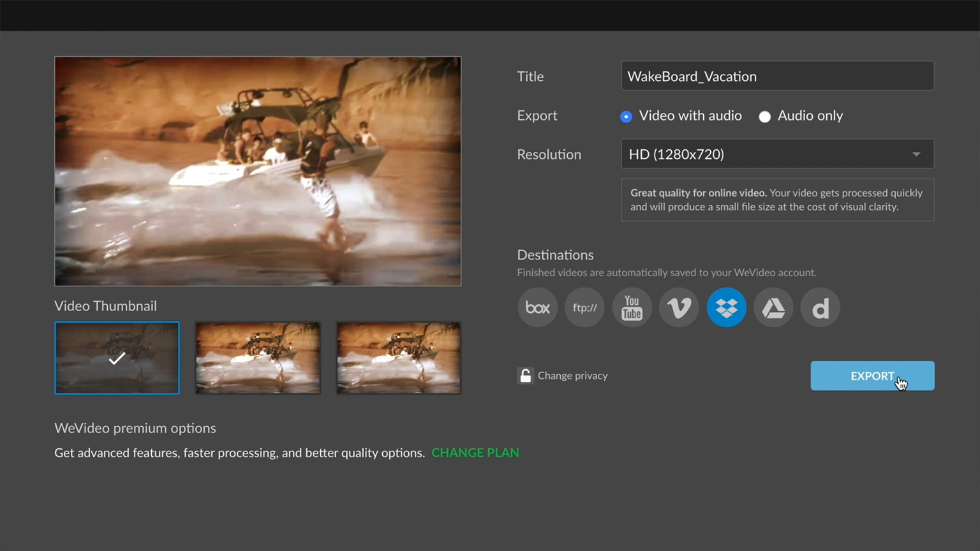Select Google Drive as export destination
Viewport: 980px width, 551px height.
773,307
